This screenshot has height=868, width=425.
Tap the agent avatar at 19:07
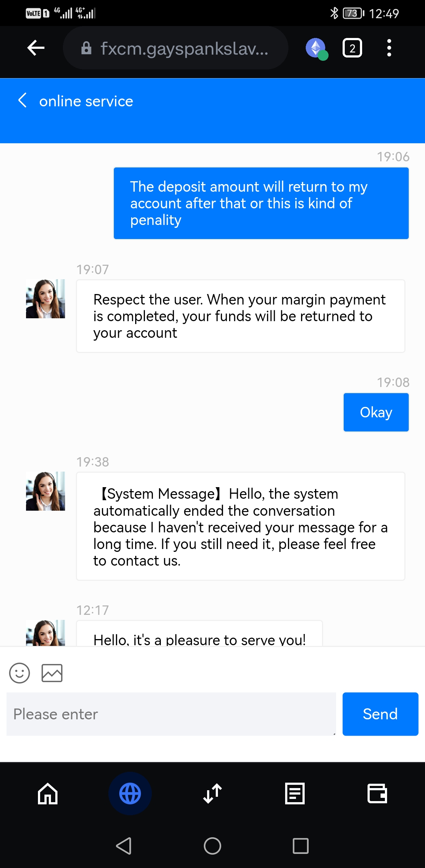46,299
